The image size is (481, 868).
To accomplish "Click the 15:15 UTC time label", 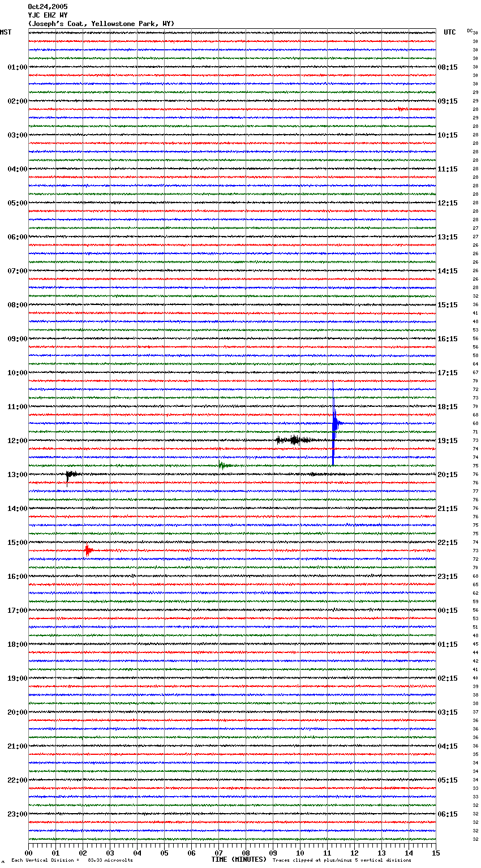I will [448, 305].
